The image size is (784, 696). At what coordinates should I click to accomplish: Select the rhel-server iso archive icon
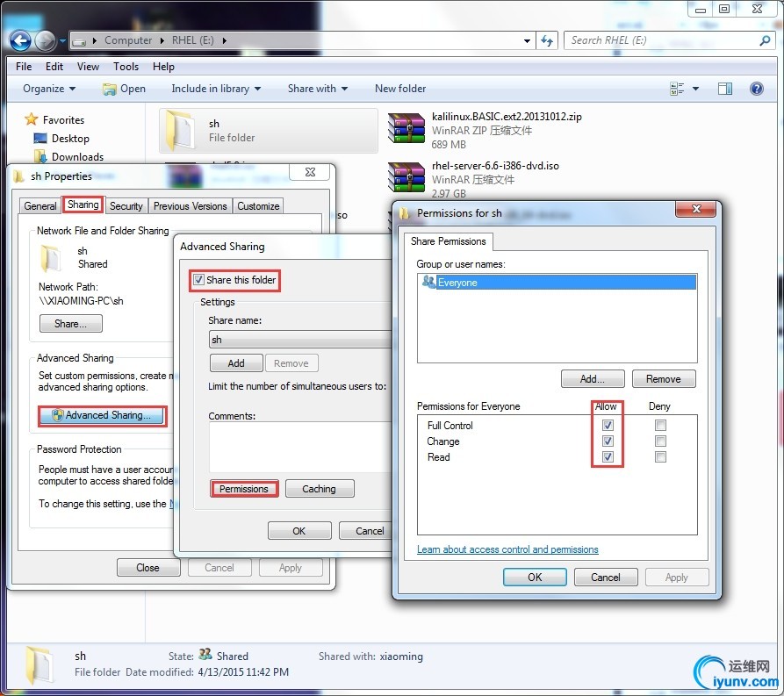point(406,177)
